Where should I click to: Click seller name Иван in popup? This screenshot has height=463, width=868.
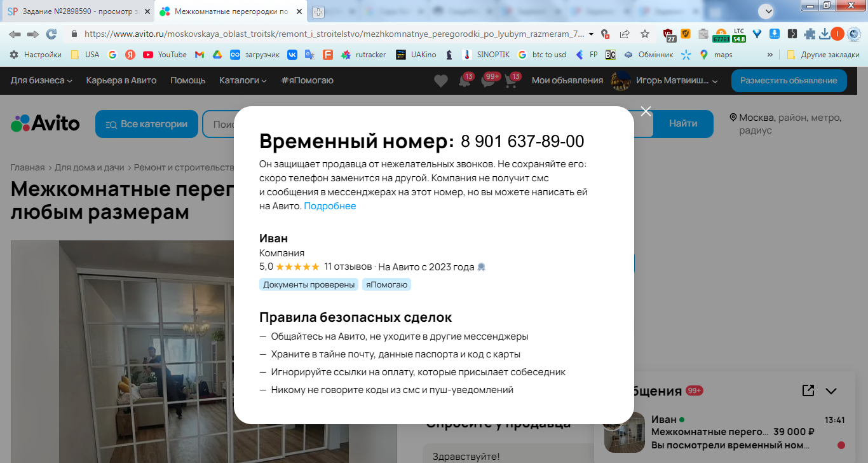click(x=274, y=238)
